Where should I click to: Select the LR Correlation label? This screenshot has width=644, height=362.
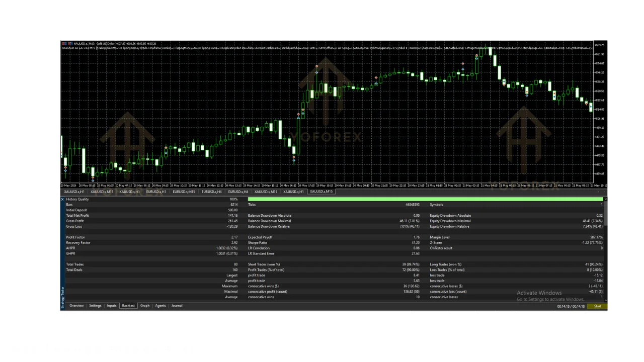tap(259, 248)
